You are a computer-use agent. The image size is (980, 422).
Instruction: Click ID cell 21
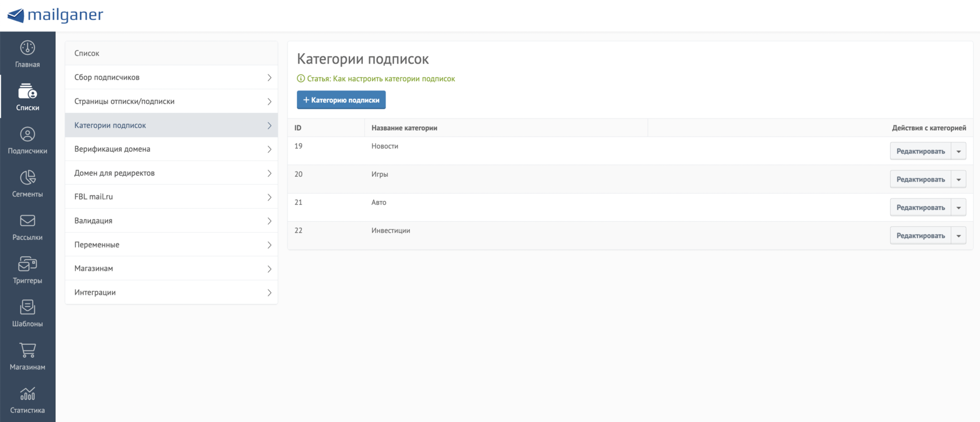click(298, 202)
